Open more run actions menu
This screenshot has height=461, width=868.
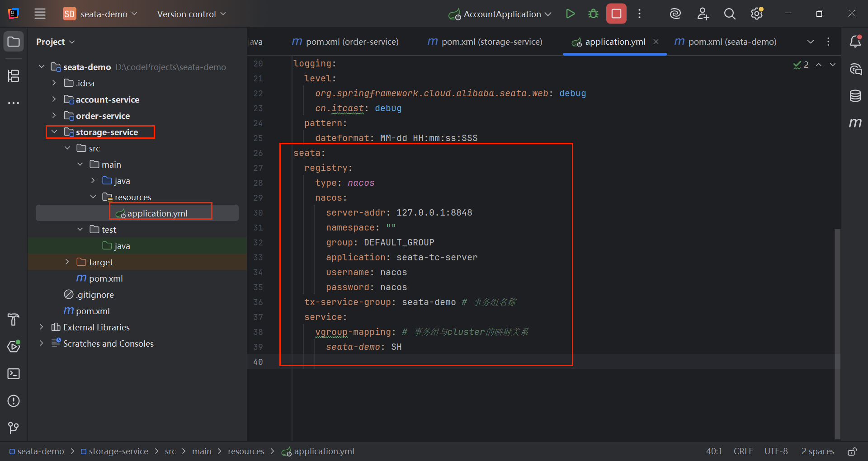(x=639, y=14)
